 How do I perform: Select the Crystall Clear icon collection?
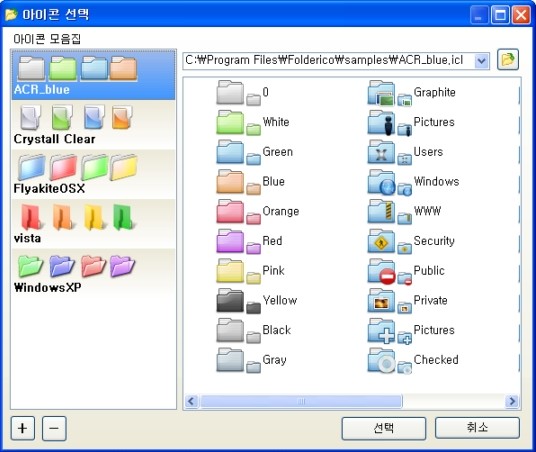coord(93,125)
